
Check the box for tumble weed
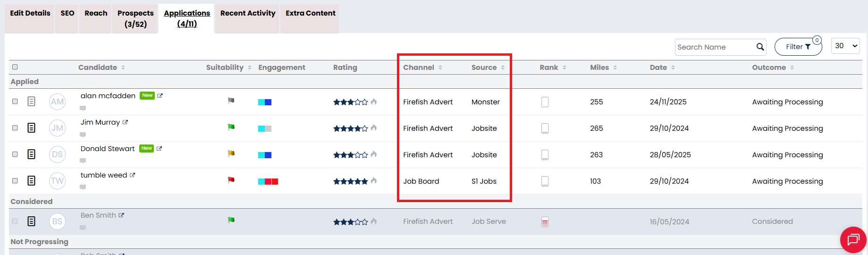(x=15, y=181)
